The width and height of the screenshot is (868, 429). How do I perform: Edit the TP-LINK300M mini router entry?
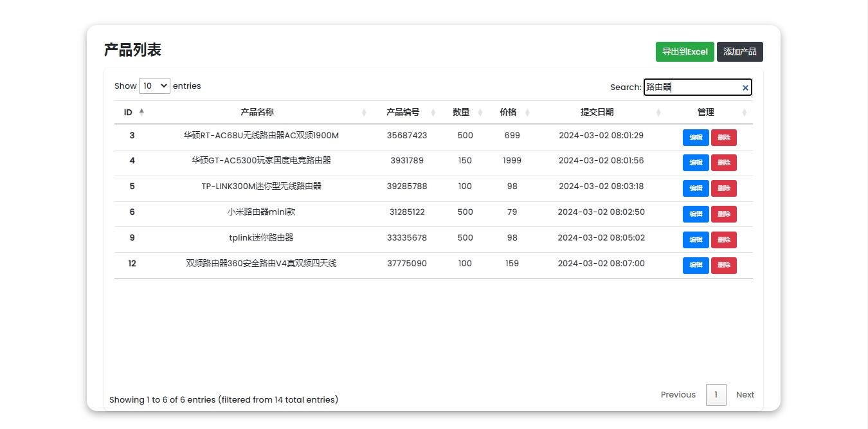[696, 188]
